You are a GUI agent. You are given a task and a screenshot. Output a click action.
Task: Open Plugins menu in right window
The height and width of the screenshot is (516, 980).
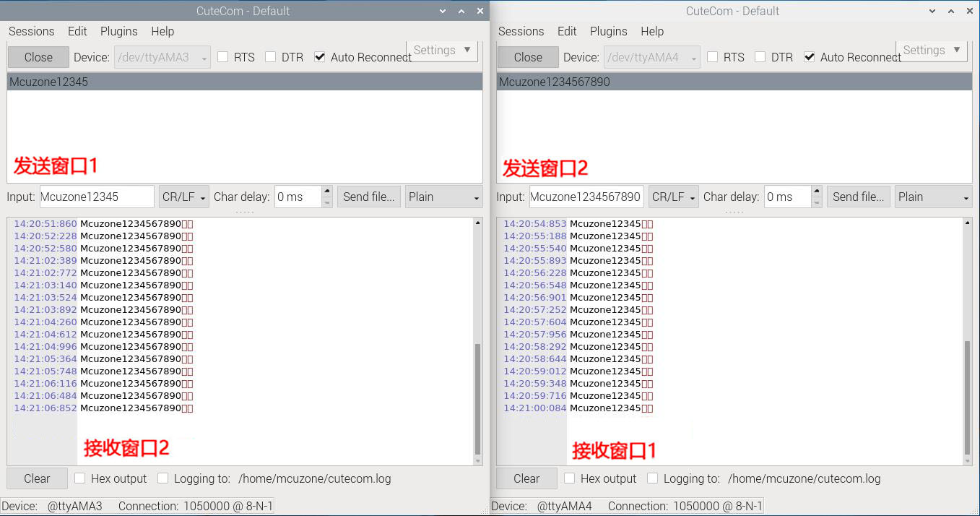pyautogui.click(x=609, y=31)
